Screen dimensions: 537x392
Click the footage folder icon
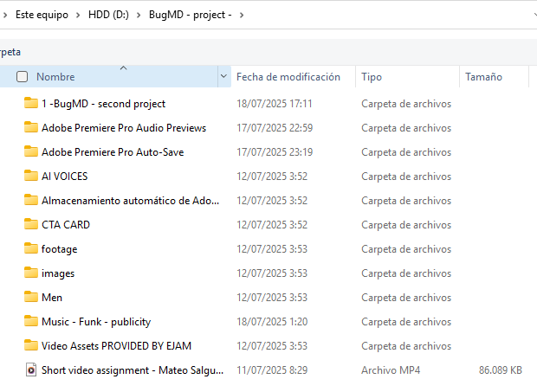[x=31, y=248]
